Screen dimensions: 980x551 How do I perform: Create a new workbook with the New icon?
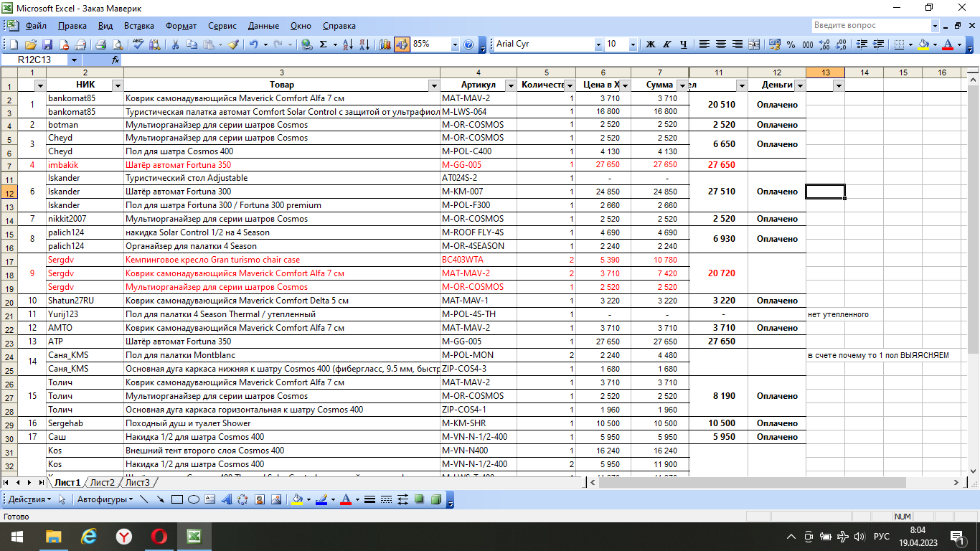(14, 44)
